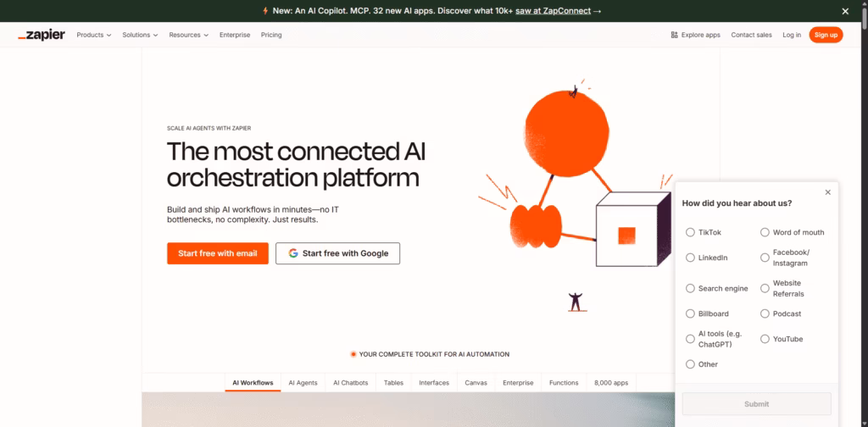Choose LinkedIn in the survey
Viewport: 868px width, 427px height.
coord(690,258)
